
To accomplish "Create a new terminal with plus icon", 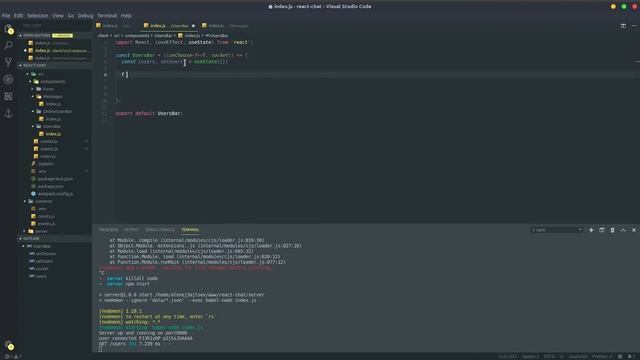I will click(591, 230).
